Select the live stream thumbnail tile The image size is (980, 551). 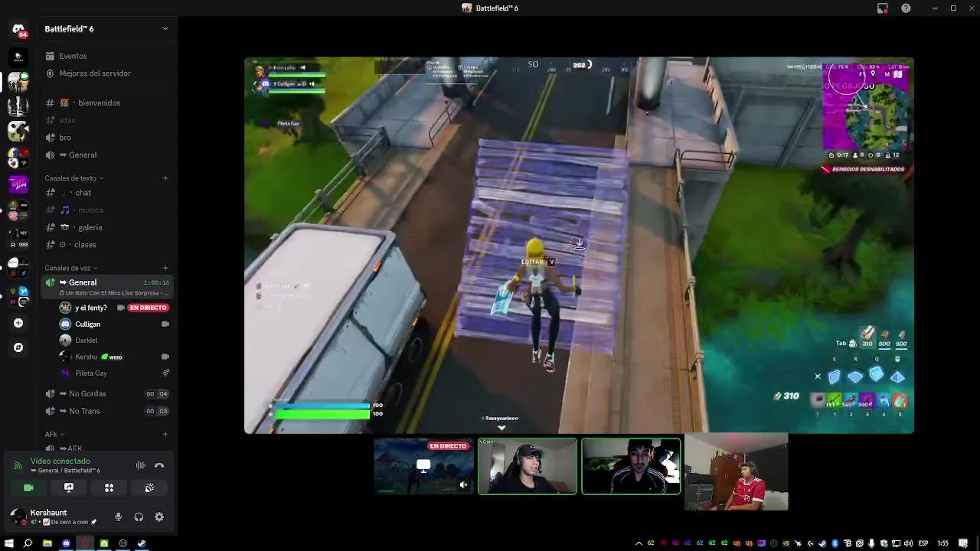click(423, 466)
